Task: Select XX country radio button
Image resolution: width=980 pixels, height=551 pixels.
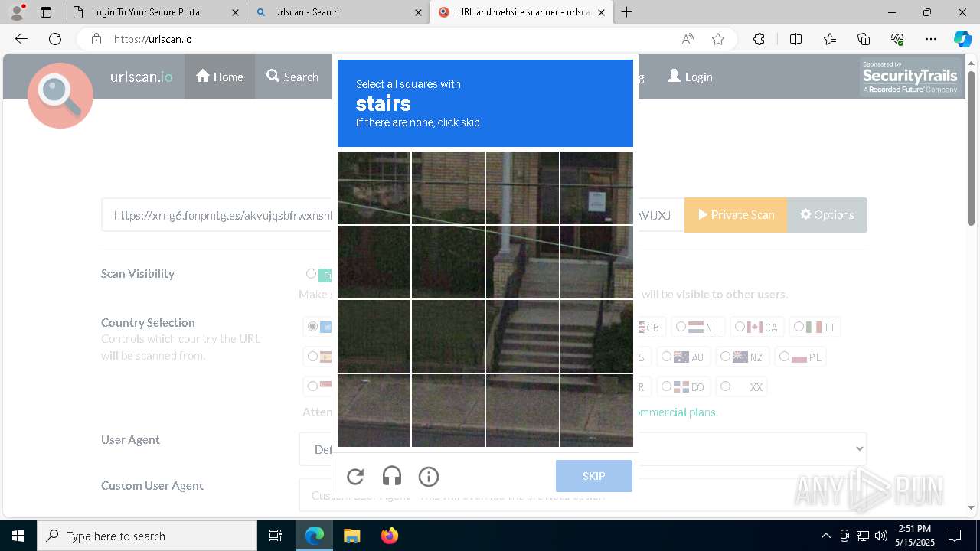Action: pyautogui.click(x=725, y=386)
